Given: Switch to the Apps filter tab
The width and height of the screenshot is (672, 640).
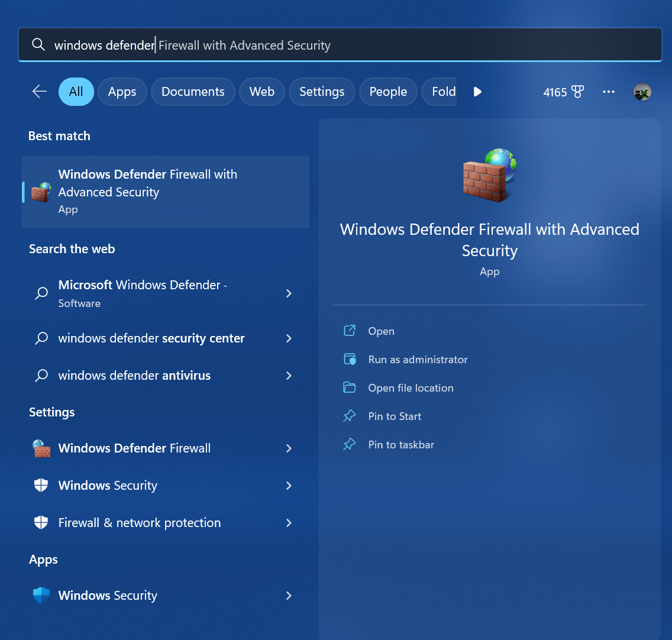Looking at the screenshot, I should (x=122, y=91).
